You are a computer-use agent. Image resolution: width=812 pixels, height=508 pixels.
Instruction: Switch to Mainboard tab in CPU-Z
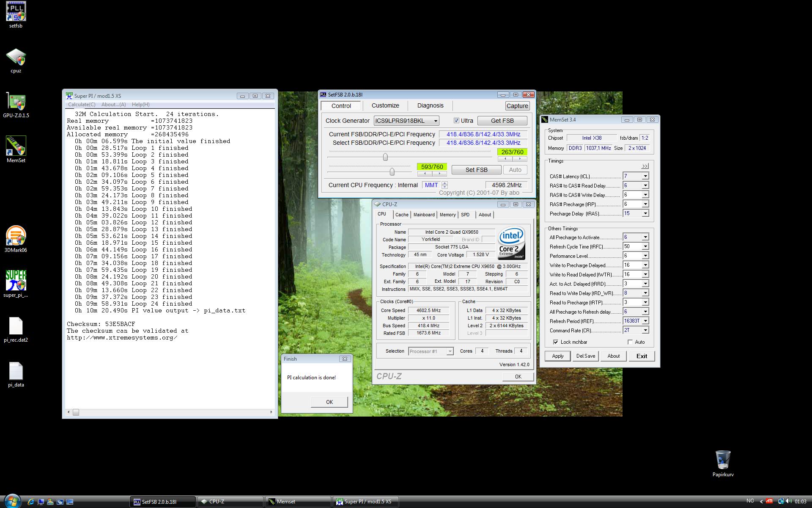[x=424, y=215]
